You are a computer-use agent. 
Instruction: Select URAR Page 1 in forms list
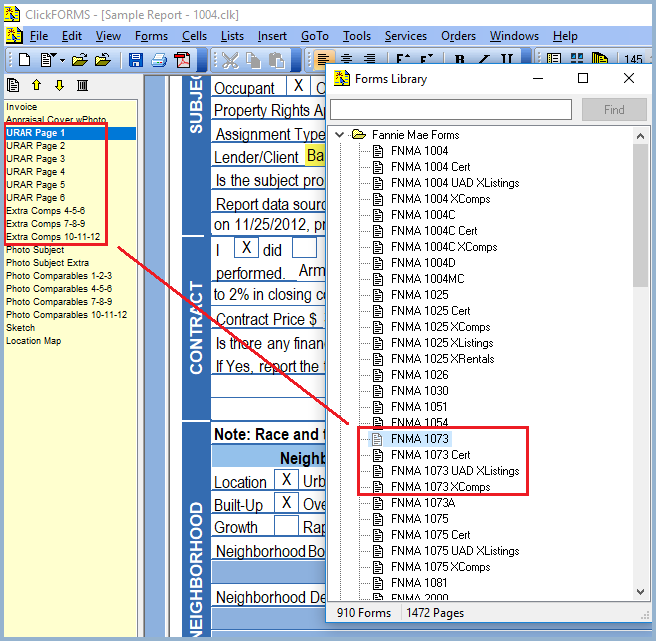tap(71, 133)
